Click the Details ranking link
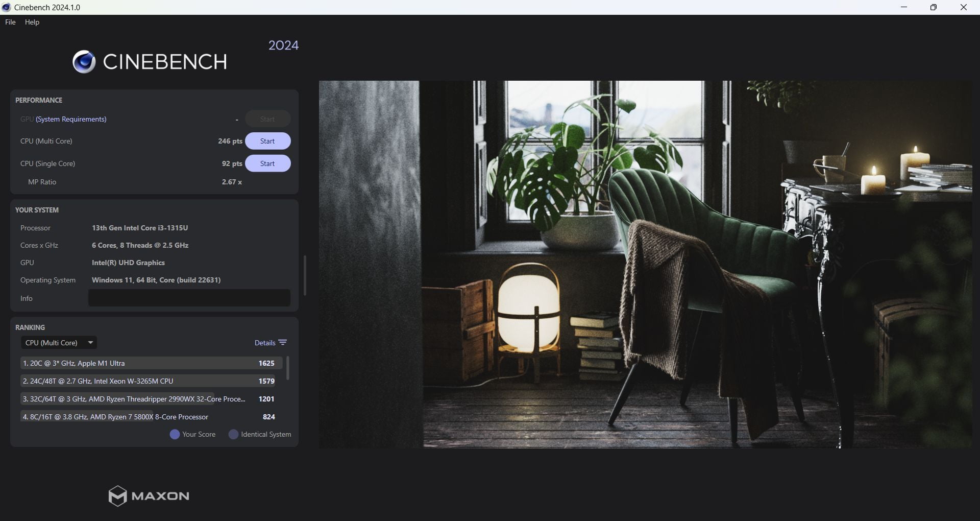Image resolution: width=980 pixels, height=521 pixels. click(265, 343)
